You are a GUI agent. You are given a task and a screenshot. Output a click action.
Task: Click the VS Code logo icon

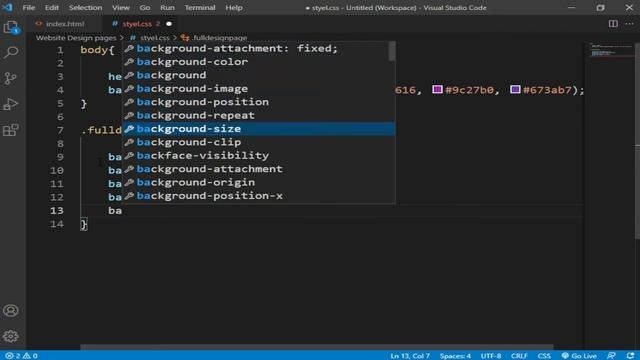click(x=7, y=7)
